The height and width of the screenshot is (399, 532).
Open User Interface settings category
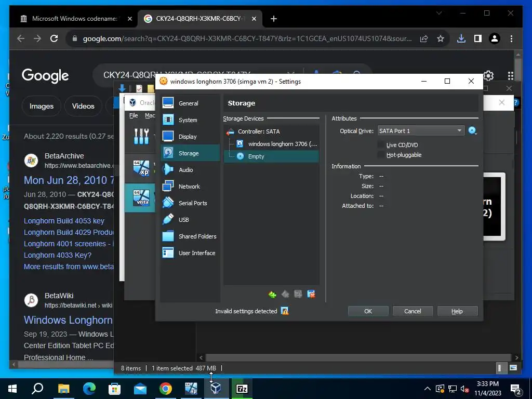coord(190,253)
